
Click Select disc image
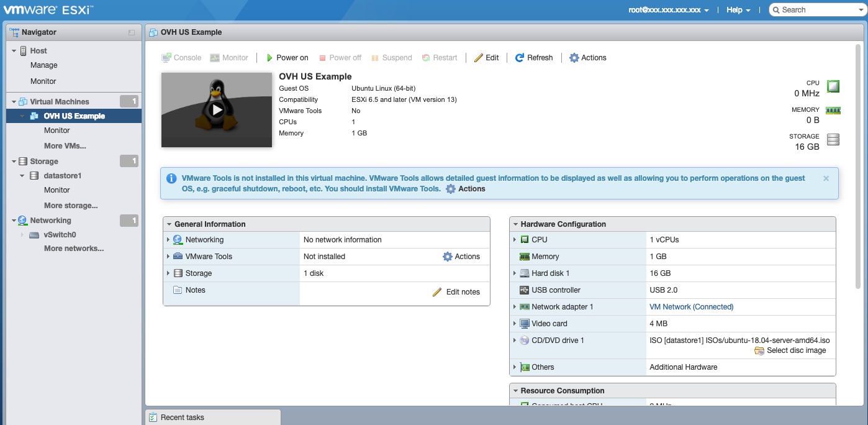790,350
